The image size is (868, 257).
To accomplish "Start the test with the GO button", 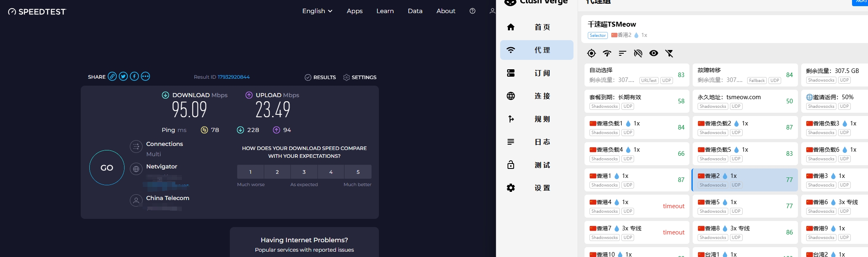I will click(107, 168).
